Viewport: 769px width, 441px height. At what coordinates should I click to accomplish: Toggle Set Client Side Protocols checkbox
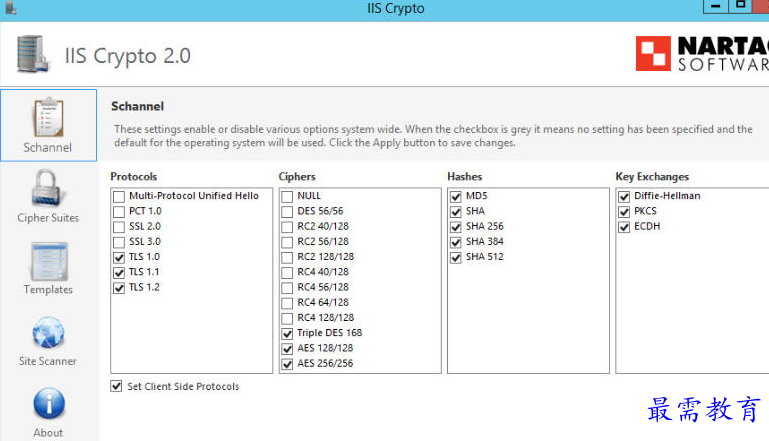click(x=116, y=386)
